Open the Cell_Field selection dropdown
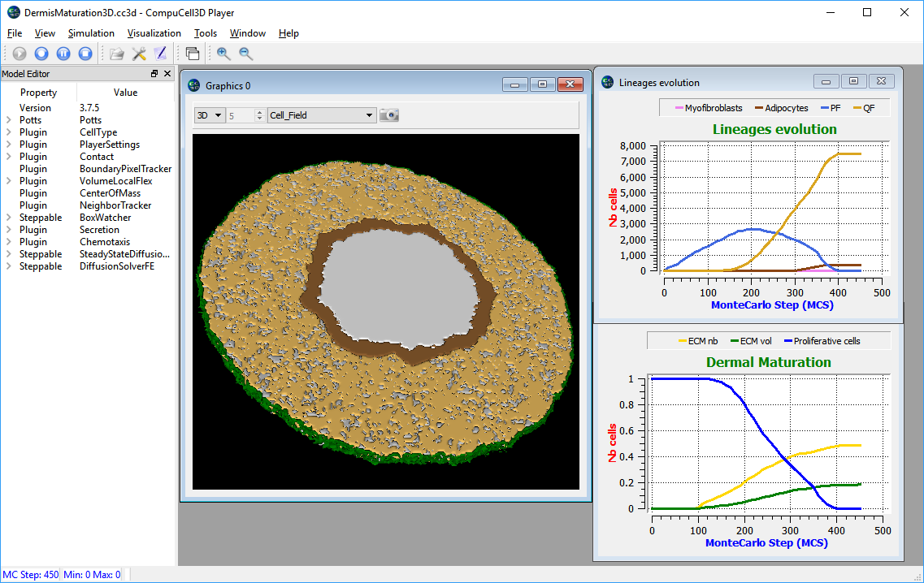The width and height of the screenshot is (924, 583). coord(322,115)
